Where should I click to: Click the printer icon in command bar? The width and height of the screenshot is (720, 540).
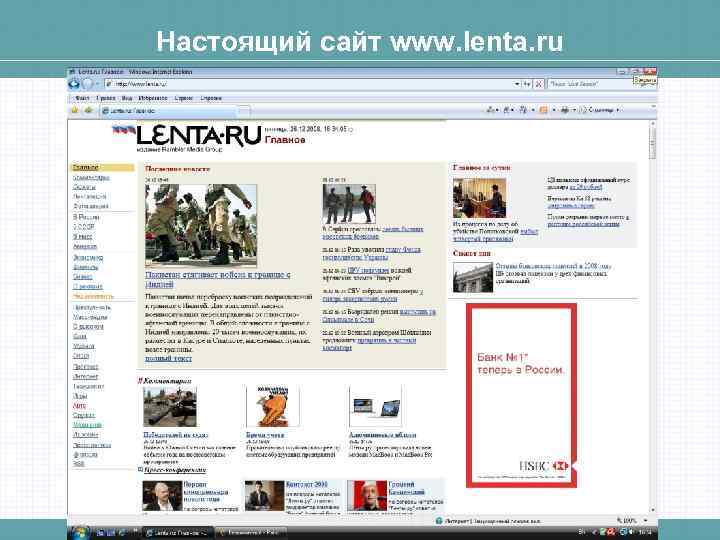point(565,110)
